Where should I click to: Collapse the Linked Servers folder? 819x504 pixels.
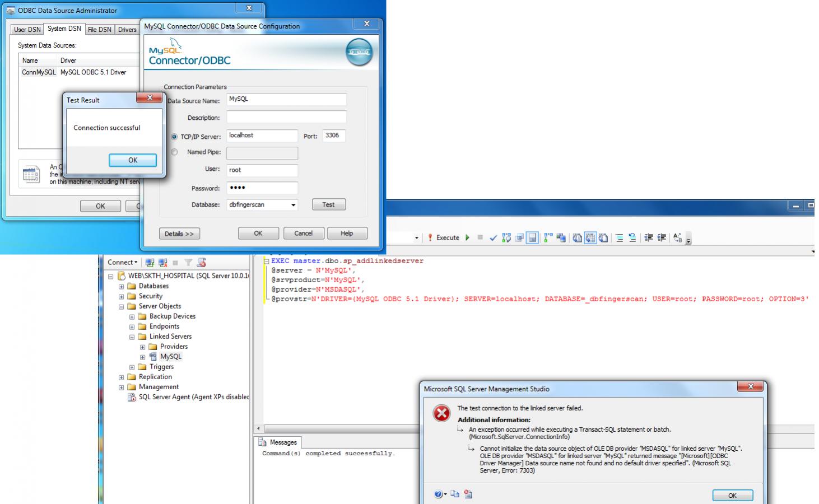132,337
